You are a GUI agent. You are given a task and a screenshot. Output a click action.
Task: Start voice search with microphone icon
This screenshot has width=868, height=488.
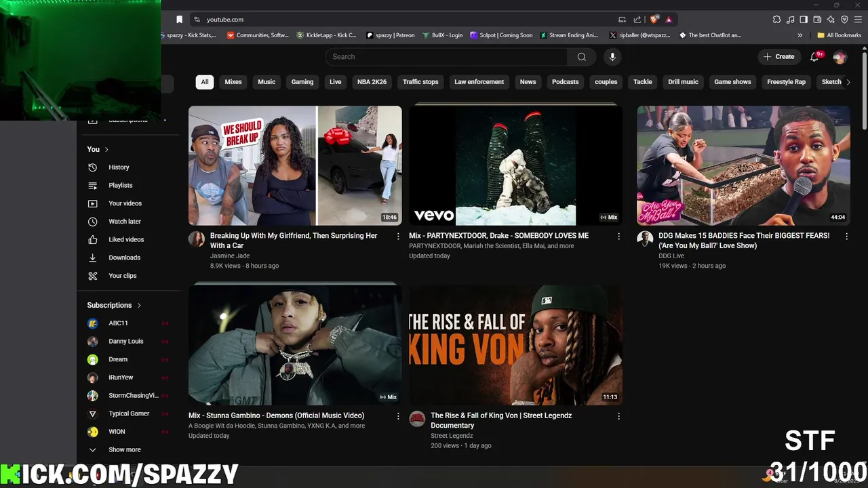pyautogui.click(x=612, y=57)
